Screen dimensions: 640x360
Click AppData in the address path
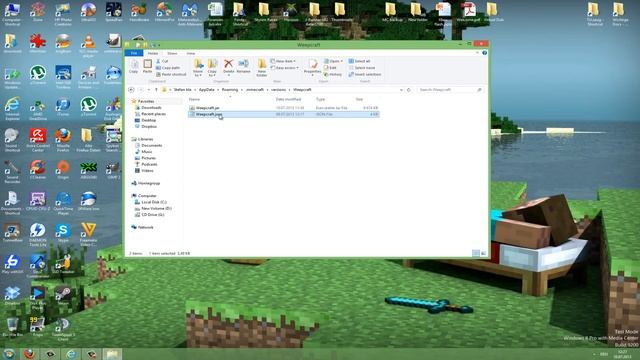207,89
